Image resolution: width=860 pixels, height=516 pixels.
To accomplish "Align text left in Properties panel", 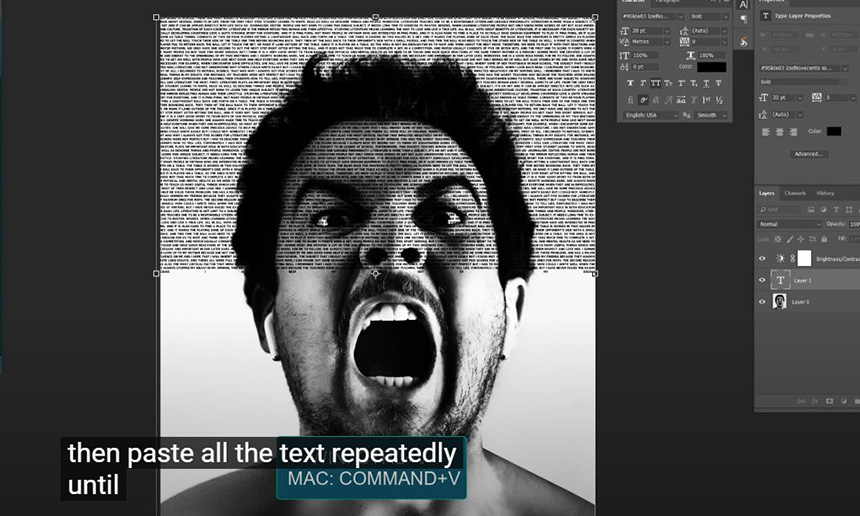I will point(766,132).
